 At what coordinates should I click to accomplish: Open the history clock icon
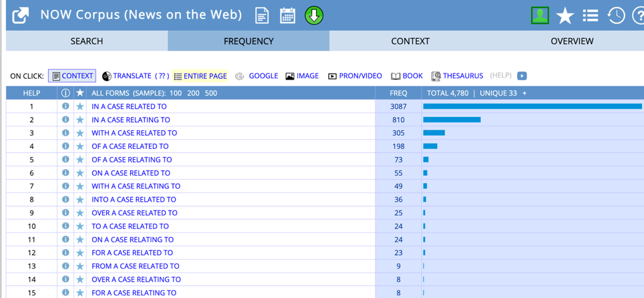pos(616,15)
